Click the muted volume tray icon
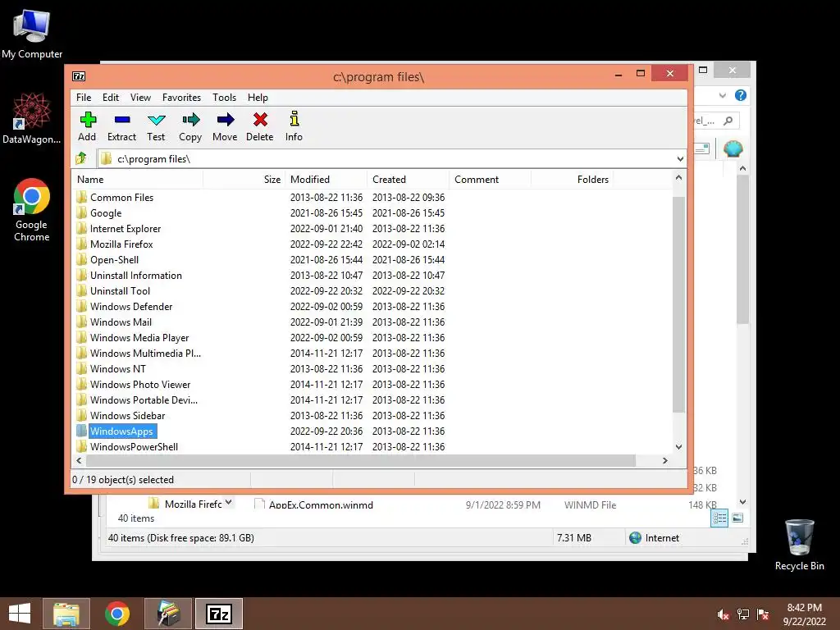The height and width of the screenshot is (630, 840). 723,614
